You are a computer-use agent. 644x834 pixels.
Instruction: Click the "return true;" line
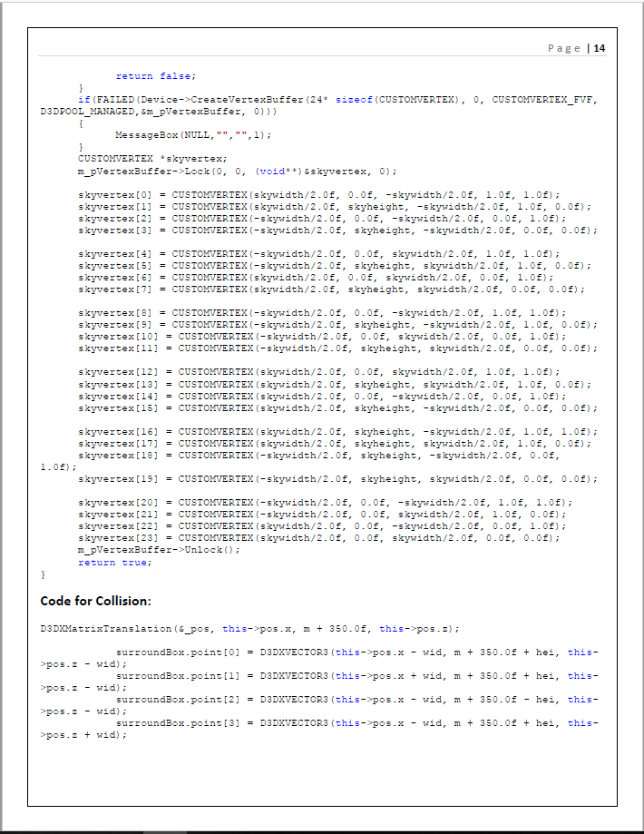click(x=115, y=563)
